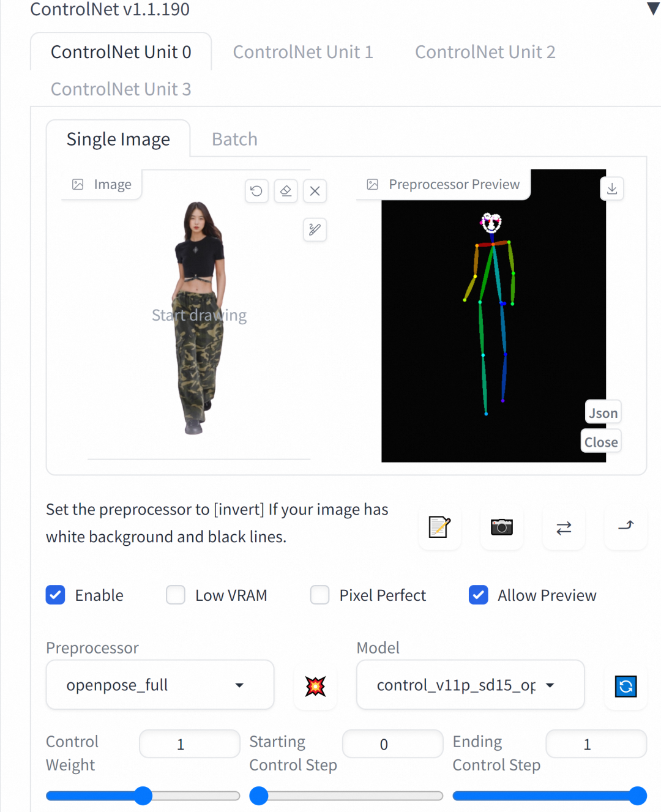Switch to ControlNet Unit 2 tab
Image resolution: width=661 pixels, height=812 pixels.
[485, 52]
